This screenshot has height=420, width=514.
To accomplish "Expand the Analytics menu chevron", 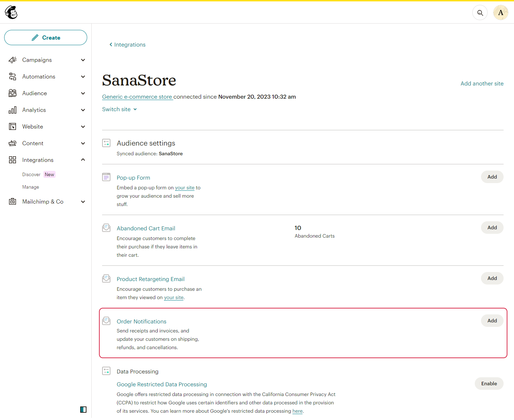I will click(83, 110).
